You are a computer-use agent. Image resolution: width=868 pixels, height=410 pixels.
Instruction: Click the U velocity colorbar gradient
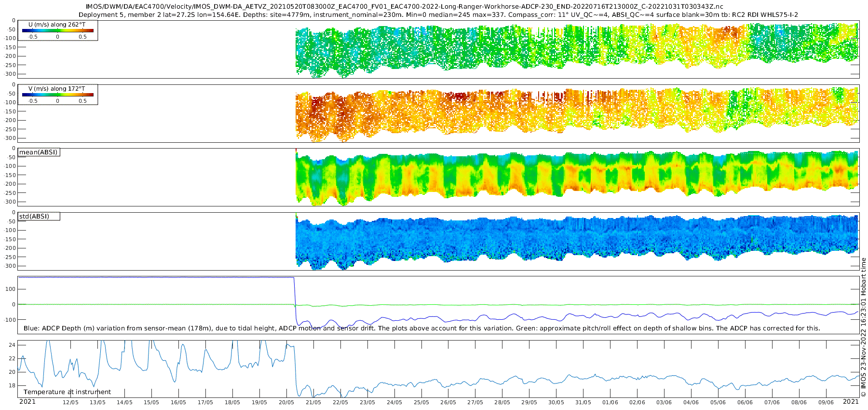tap(58, 30)
